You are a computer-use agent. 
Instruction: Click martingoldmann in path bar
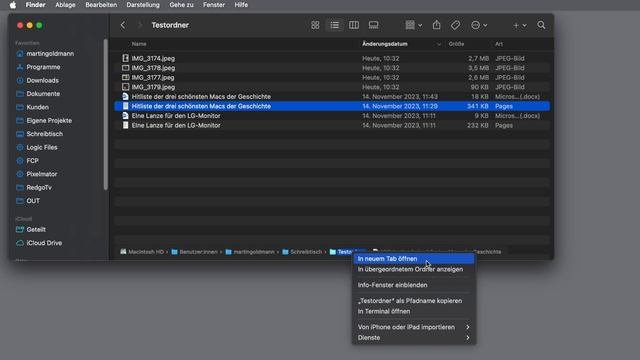250,252
